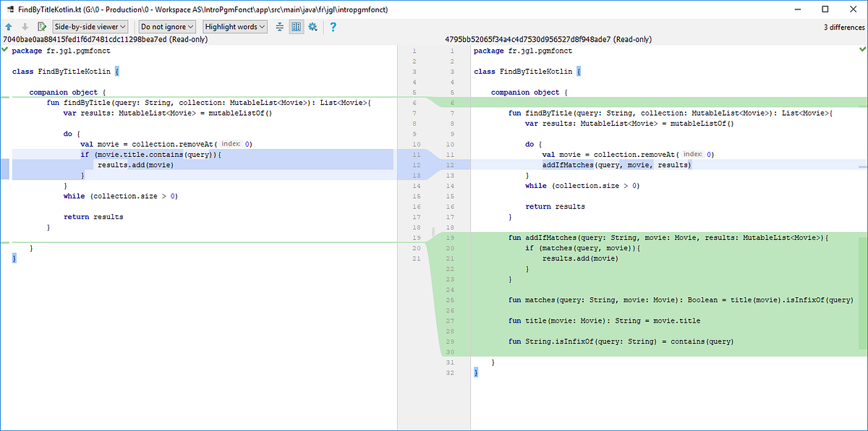Open the Highlight words dropdown
Viewport: 868px width, 431px height.
click(x=234, y=27)
